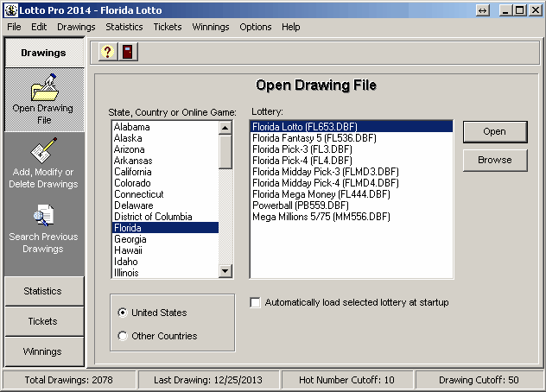Select Florida in the state list
This screenshot has width=546, height=392.
pos(165,228)
